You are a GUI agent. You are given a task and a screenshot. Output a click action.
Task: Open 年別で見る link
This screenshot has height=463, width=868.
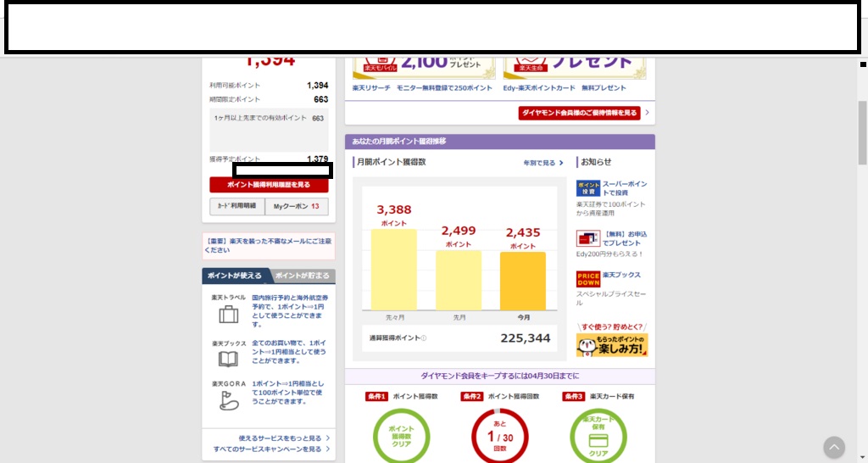(x=543, y=163)
